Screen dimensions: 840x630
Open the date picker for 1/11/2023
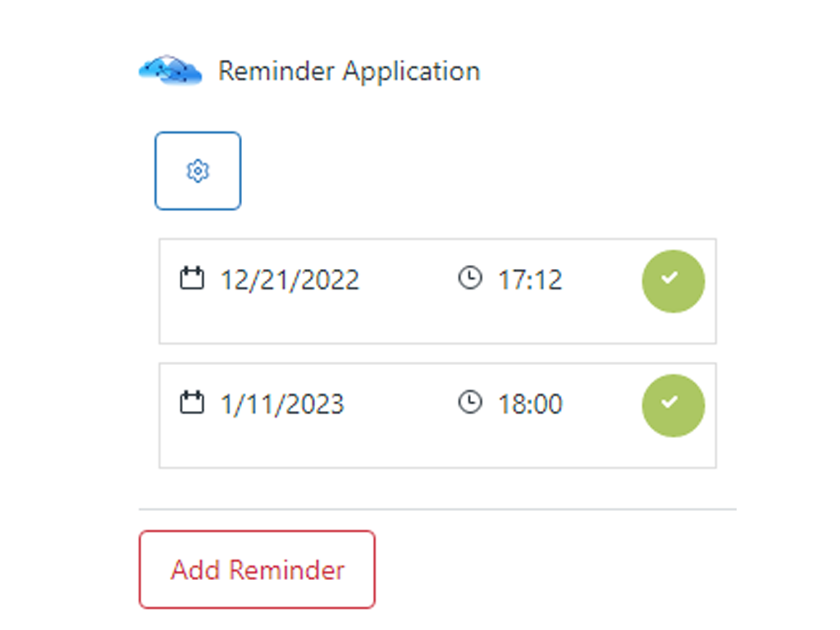[283, 404]
